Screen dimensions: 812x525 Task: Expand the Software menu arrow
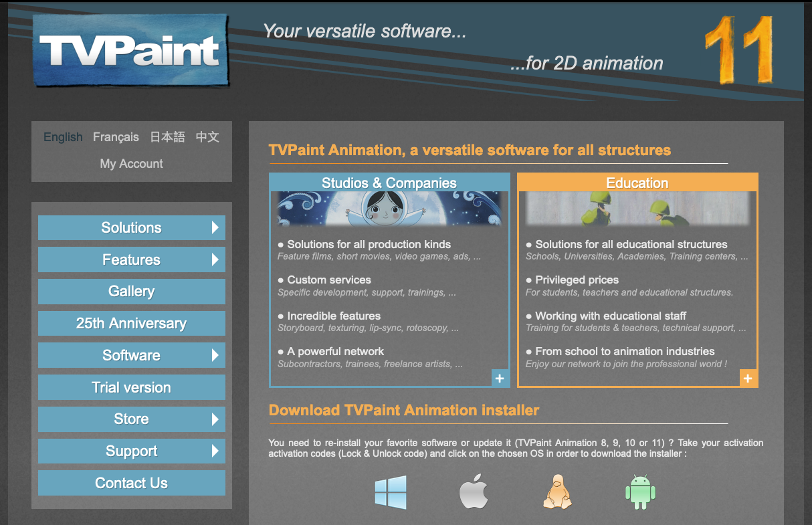click(215, 355)
